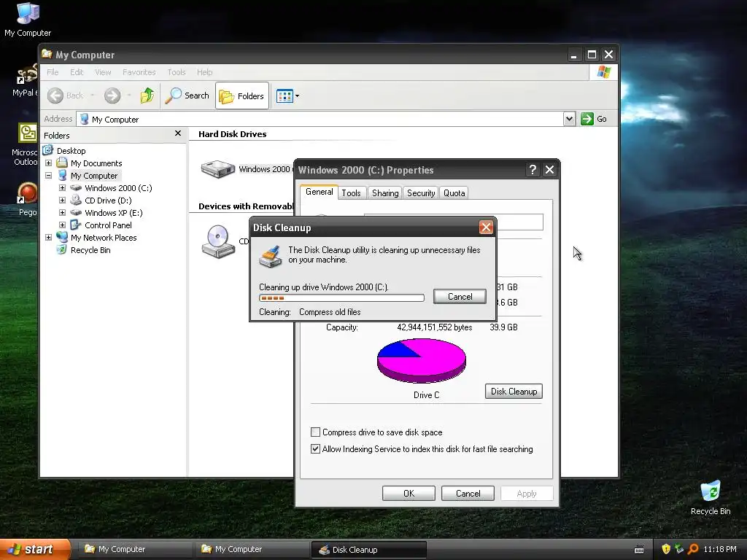
Task: Click the keyboard icon near system tray
Action: [x=639, y=550]
